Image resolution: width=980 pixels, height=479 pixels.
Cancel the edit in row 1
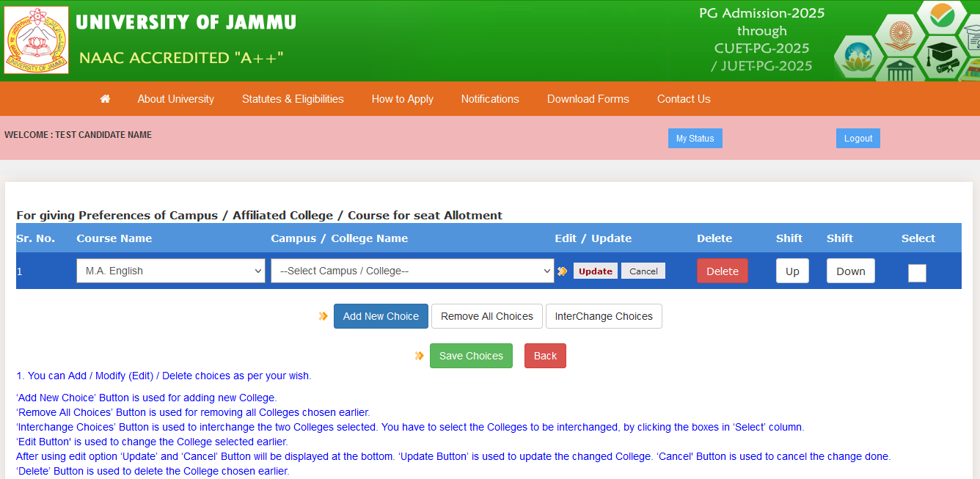coord(643,271)
